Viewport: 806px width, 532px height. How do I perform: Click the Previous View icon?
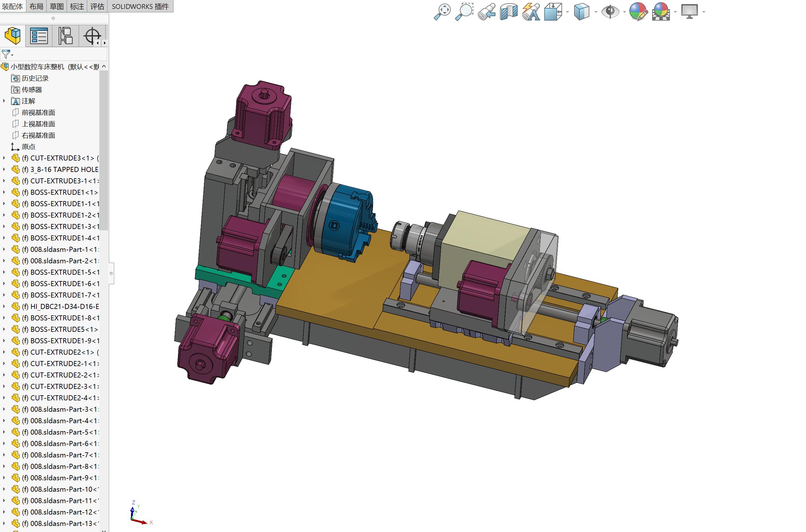[x=487, y=12]
